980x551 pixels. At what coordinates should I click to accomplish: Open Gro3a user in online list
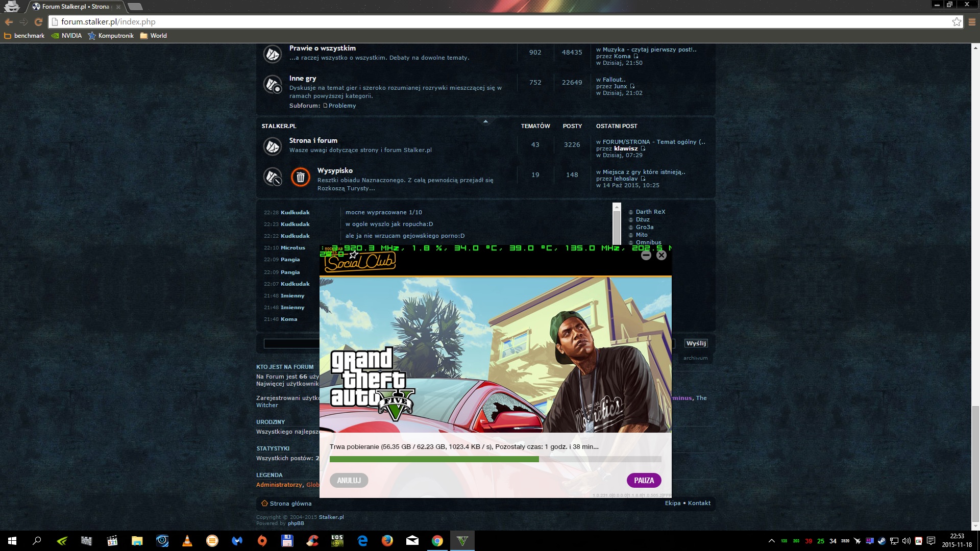645,227
